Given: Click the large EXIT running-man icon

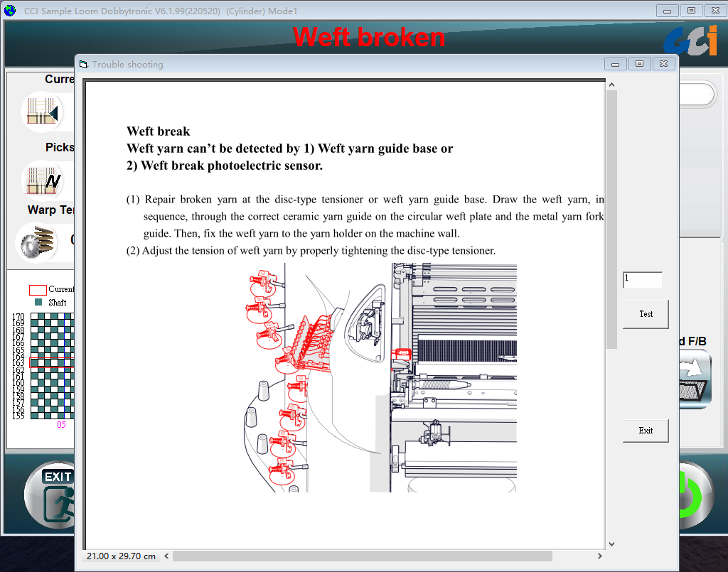Looking at the screenshot, I should coord(50,495).
